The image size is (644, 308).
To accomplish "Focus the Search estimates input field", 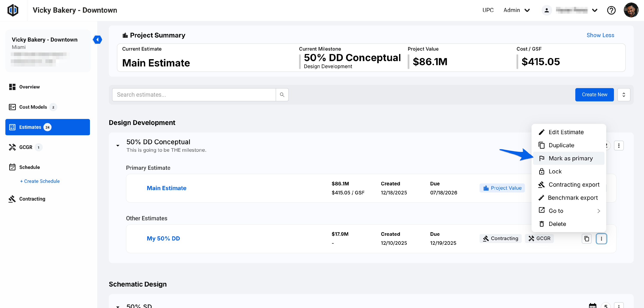I will coord(194,95).
